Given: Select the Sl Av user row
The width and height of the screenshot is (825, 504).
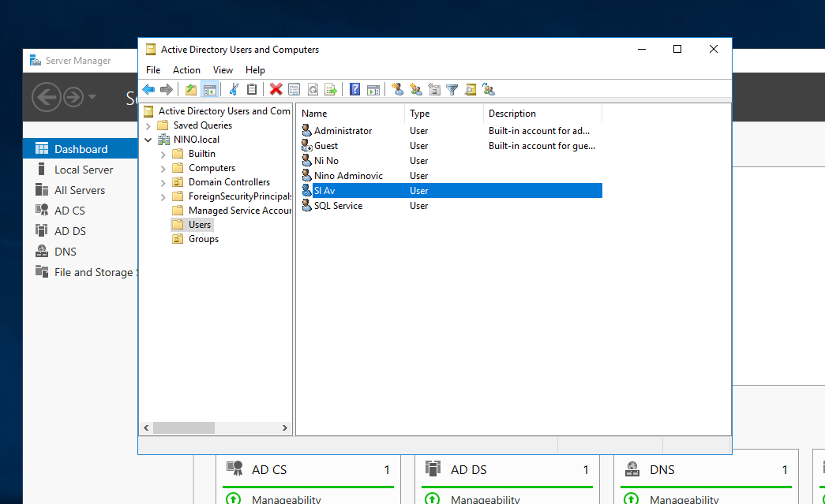Looking at the screenshot, I should tap(452, 190).
